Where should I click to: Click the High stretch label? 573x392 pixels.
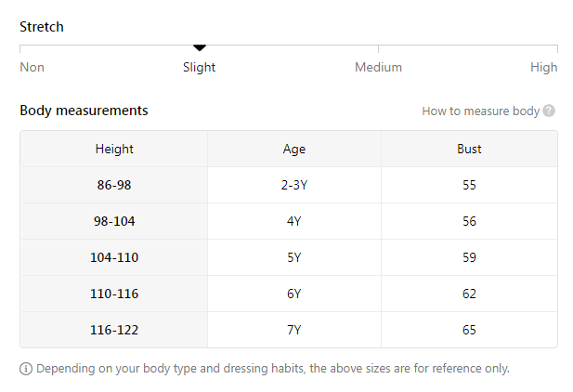[543, 67]
